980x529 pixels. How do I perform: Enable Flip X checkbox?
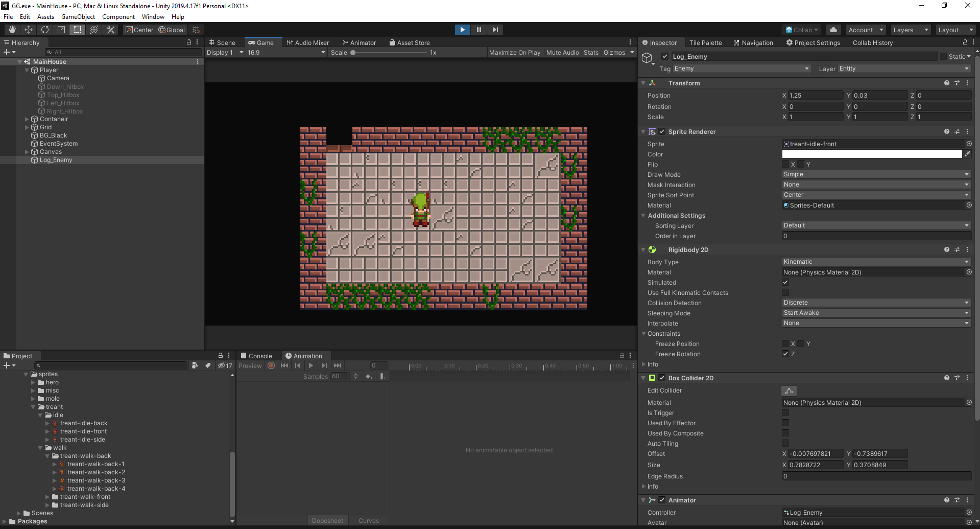click(x=785, y=164)
